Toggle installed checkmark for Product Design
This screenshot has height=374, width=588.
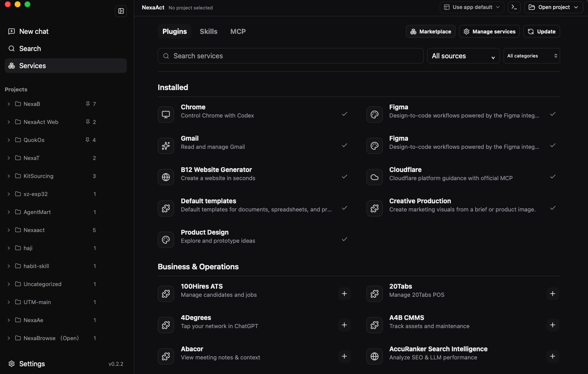pyautogui.click(x=344, y=239)
